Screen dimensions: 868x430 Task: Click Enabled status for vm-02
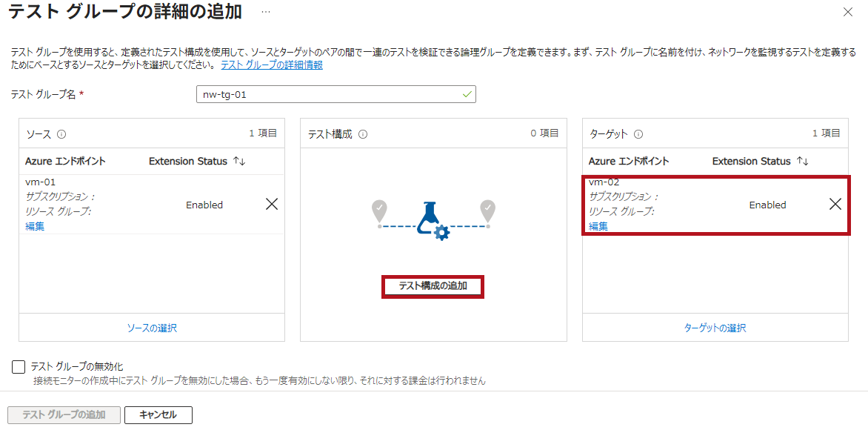click(768, 205)
